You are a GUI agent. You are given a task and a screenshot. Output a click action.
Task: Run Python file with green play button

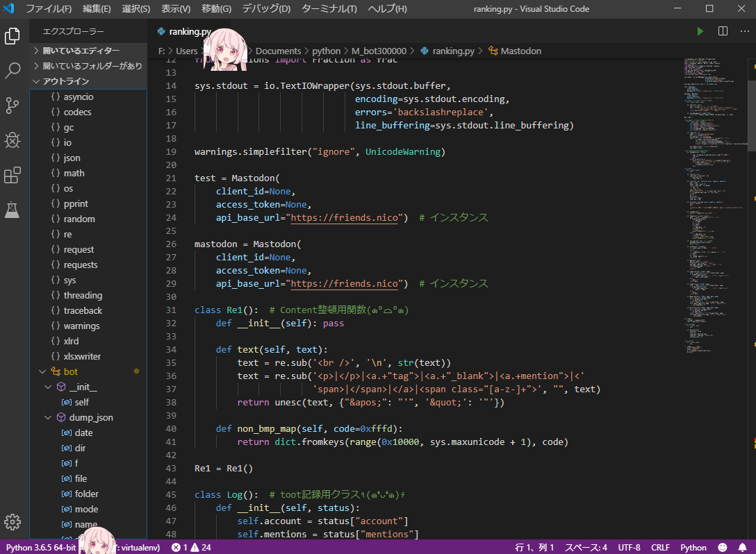tap(700, 31)
